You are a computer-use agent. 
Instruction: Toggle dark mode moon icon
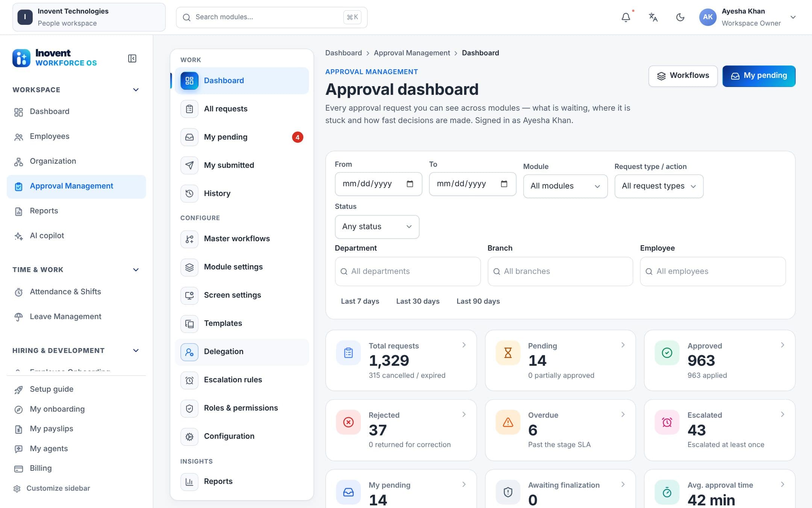coord(680,17)
